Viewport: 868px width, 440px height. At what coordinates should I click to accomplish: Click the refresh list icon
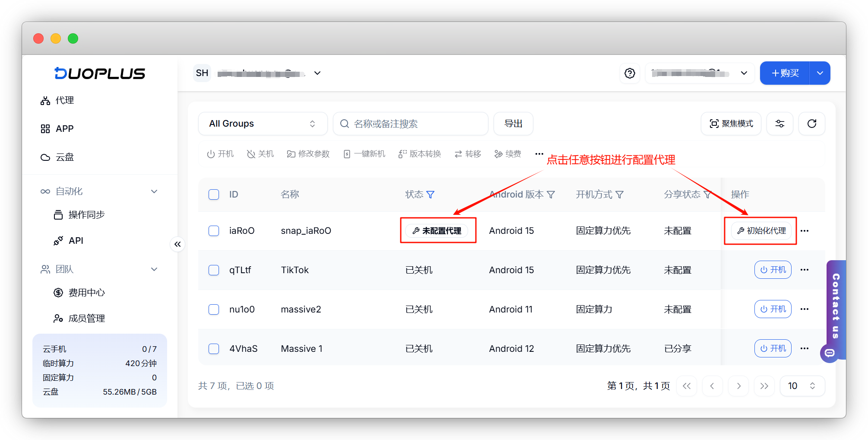pyautogui.click(x=811, y=124)
